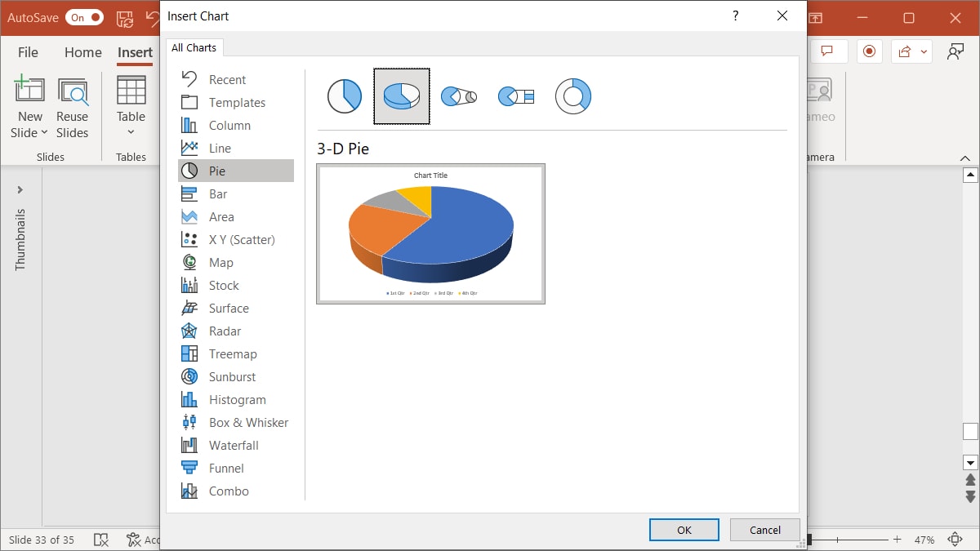Select the Bar of Pie subtype
Image resolution: width=980 pixels, height=551 pixels.
(515, 96)
